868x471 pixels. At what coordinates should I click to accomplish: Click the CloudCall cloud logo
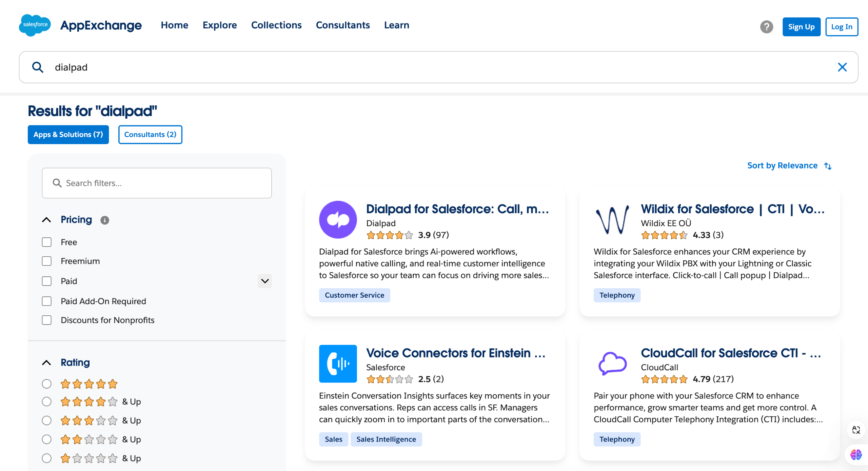[612, 364]
